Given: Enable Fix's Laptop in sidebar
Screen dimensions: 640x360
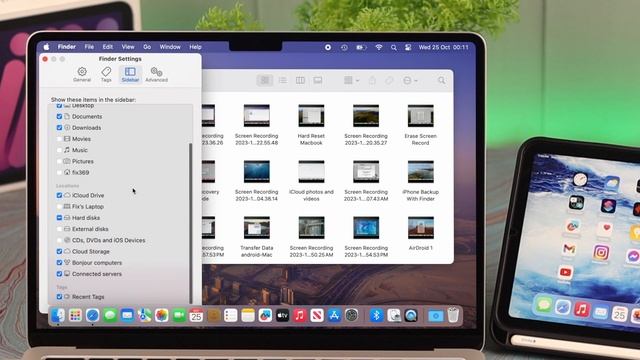Looking at the screenshot, I should [59, 207].
